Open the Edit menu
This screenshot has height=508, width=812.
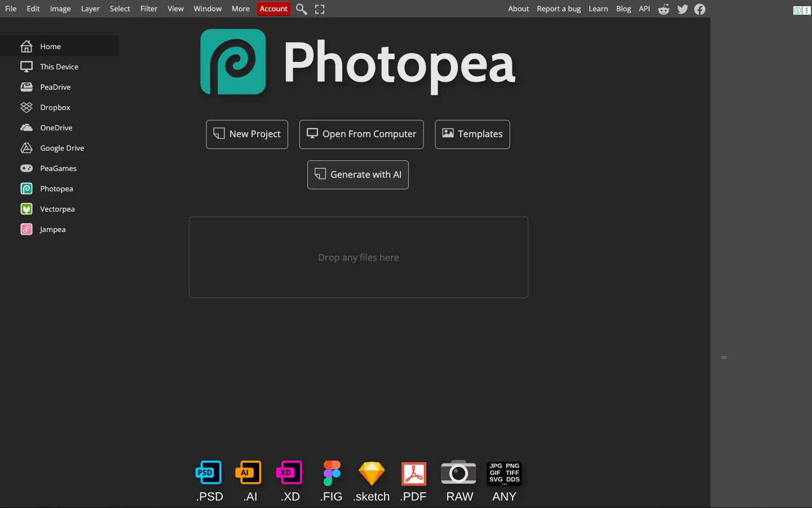(x=33, y=8)
